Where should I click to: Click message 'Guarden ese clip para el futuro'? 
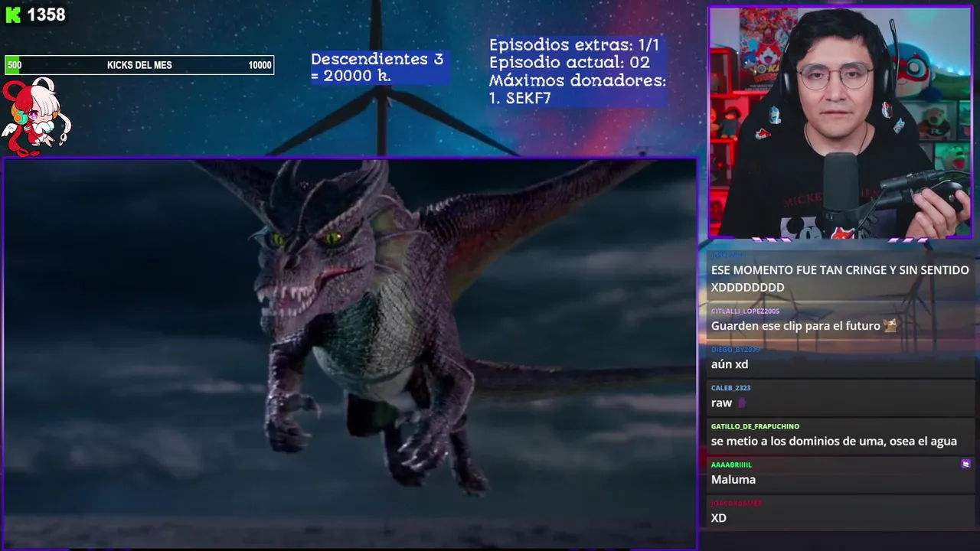click(x=795, y=326)
